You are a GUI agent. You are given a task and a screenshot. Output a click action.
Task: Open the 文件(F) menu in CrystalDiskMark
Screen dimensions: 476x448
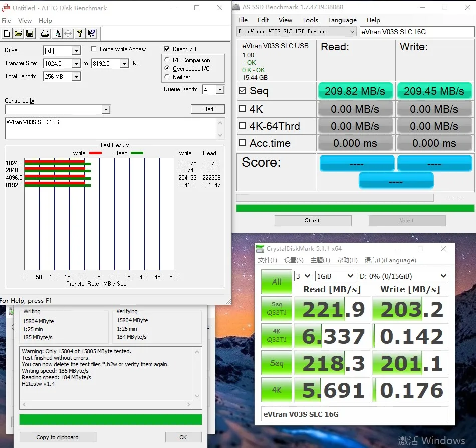(x=267, y=260)
